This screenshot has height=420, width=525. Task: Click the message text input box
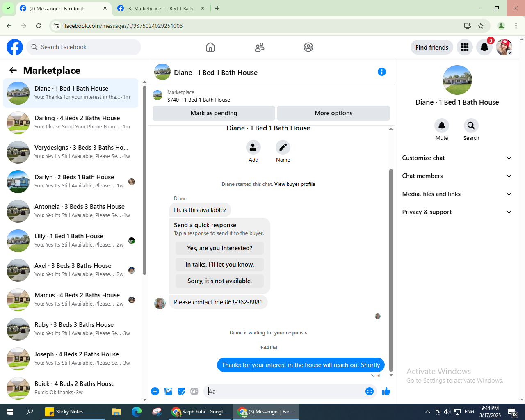(x=285, y=391)
